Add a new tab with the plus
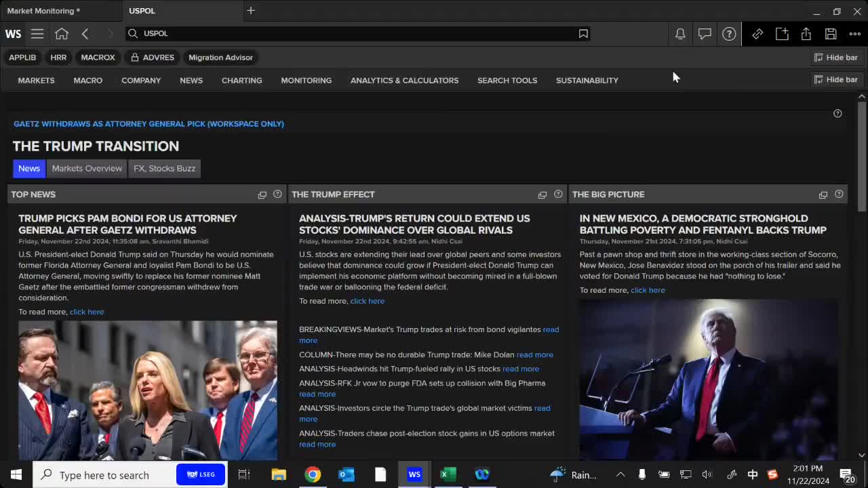The image size is (868, 488). 251,11
